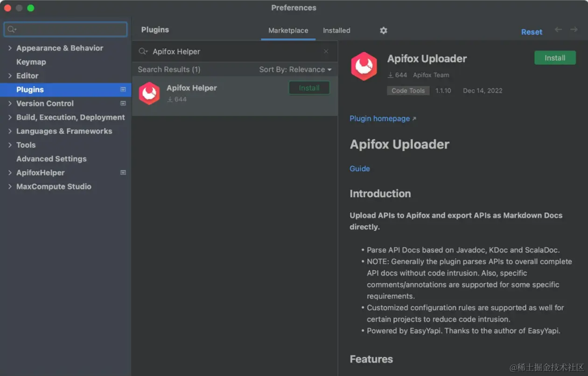Click the Apifox Helper logo in search results

click(149, 93)
